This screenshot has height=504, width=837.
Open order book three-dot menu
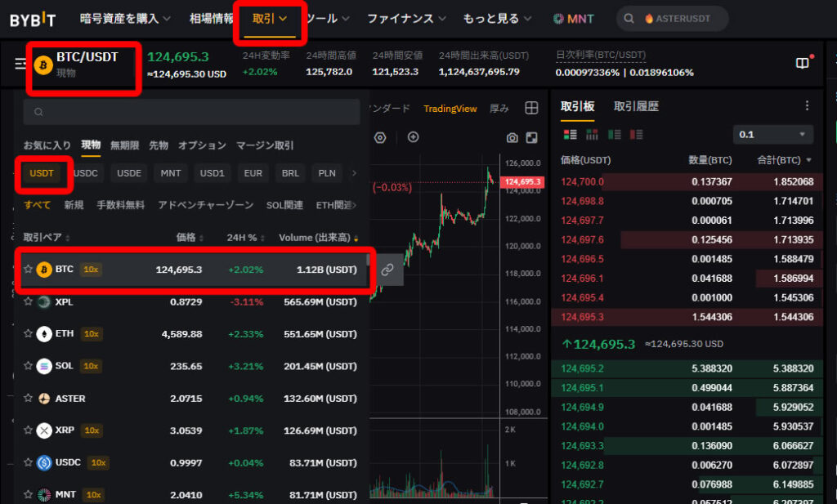pos(807,106)
